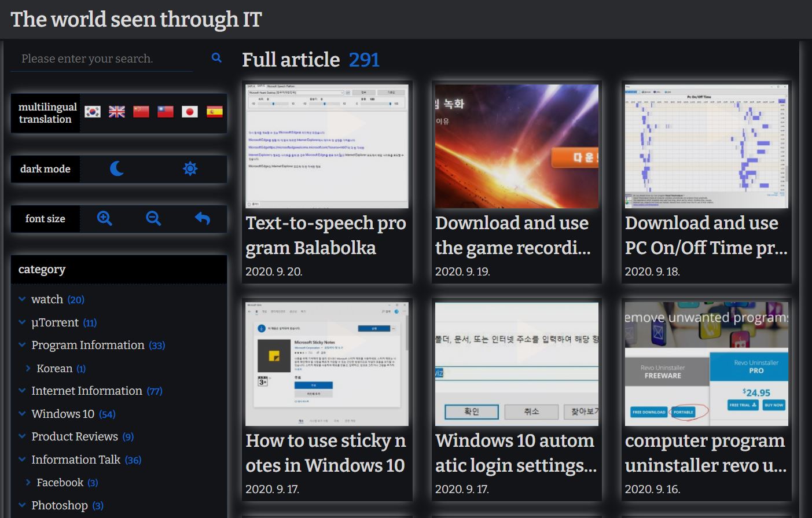Click the date 2020. 9. 18.
Screen dimensions: 812x518
(652, 271)
